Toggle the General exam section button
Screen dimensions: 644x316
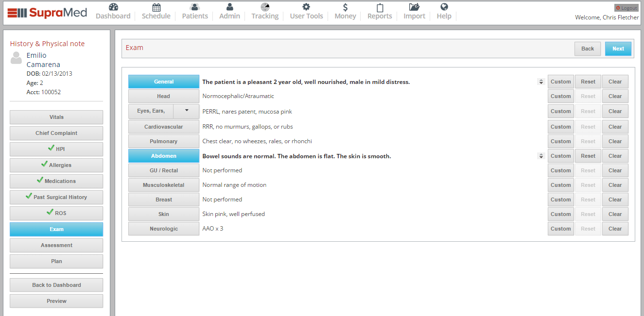click(x=164, y=82)
